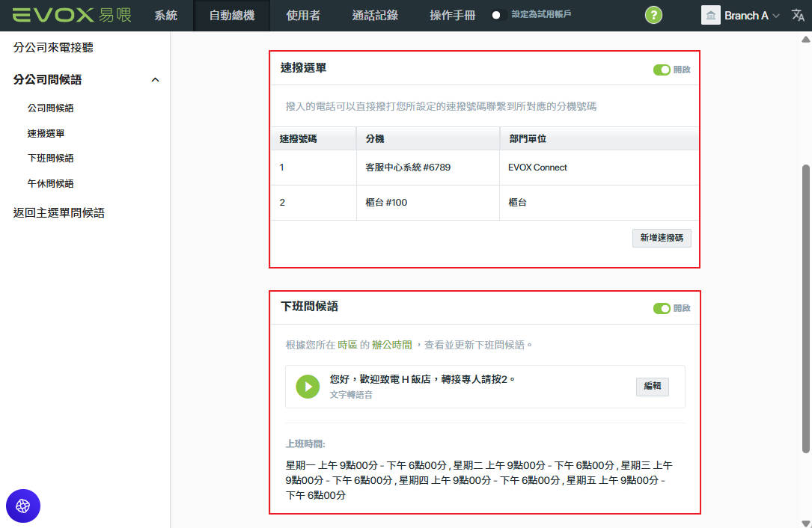Click the 上班時間: label
Viewport: 812px width, 528px height.
[305, 444]
